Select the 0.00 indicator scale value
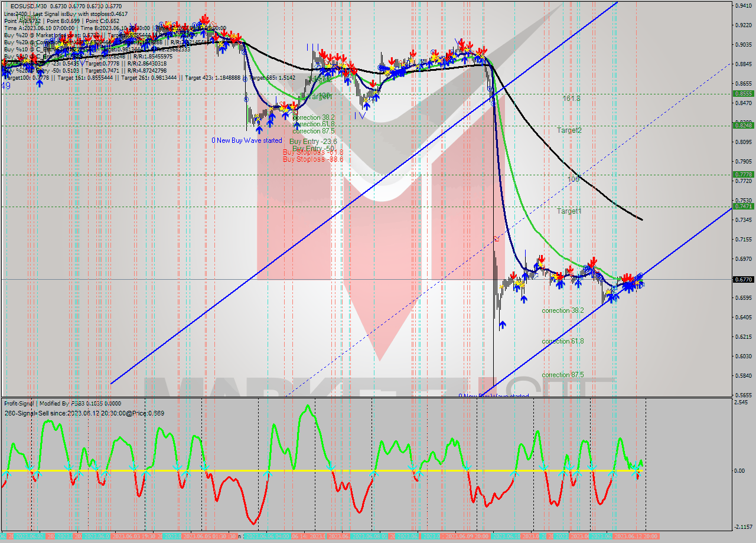Viewport: 756px width, 543px height. click(739, 470)
